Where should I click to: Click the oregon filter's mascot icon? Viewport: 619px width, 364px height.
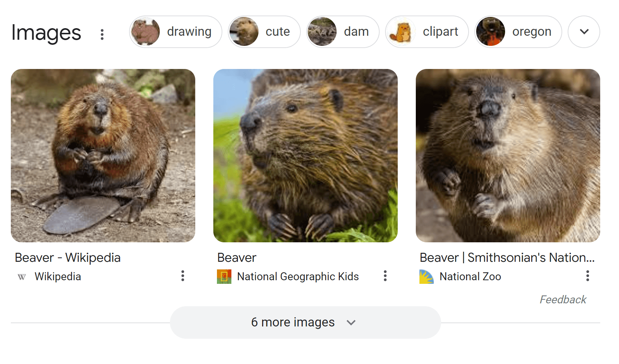click(x=491, y=32)
